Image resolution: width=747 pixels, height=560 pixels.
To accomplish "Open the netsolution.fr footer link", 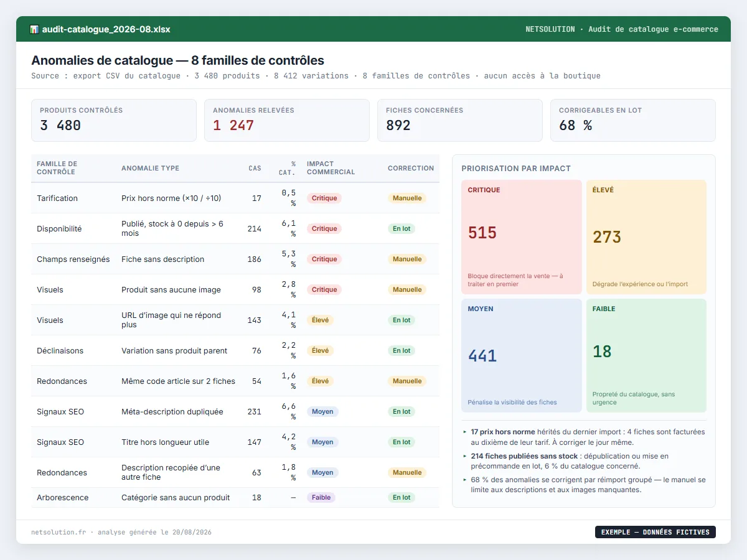I will (x=59, y=532).
